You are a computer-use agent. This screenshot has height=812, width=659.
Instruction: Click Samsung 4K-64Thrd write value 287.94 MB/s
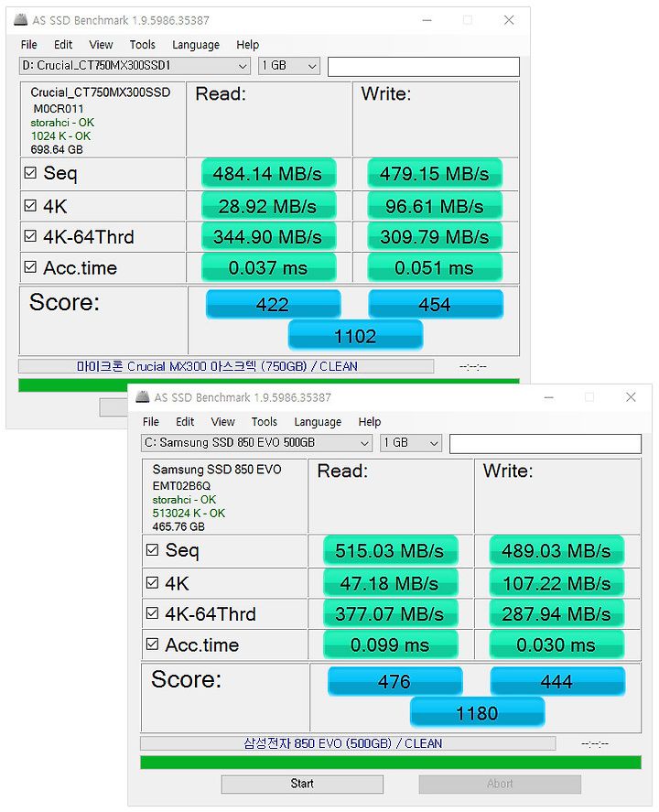(x=556, y=613)
